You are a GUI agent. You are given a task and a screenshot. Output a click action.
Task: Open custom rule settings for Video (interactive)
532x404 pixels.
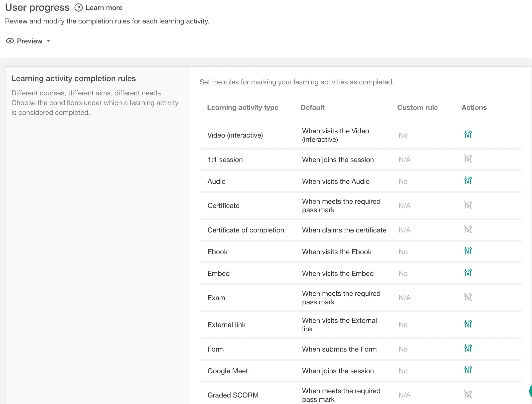point(468,134)
